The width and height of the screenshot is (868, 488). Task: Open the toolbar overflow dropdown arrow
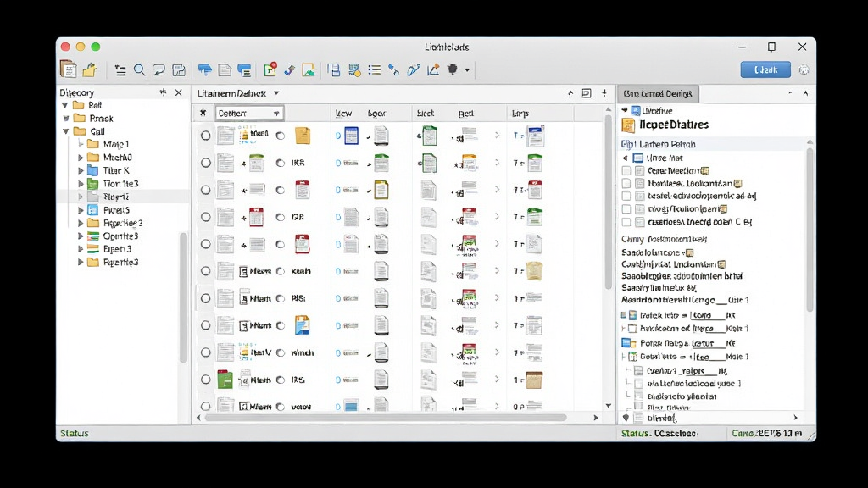pos(467,70)
